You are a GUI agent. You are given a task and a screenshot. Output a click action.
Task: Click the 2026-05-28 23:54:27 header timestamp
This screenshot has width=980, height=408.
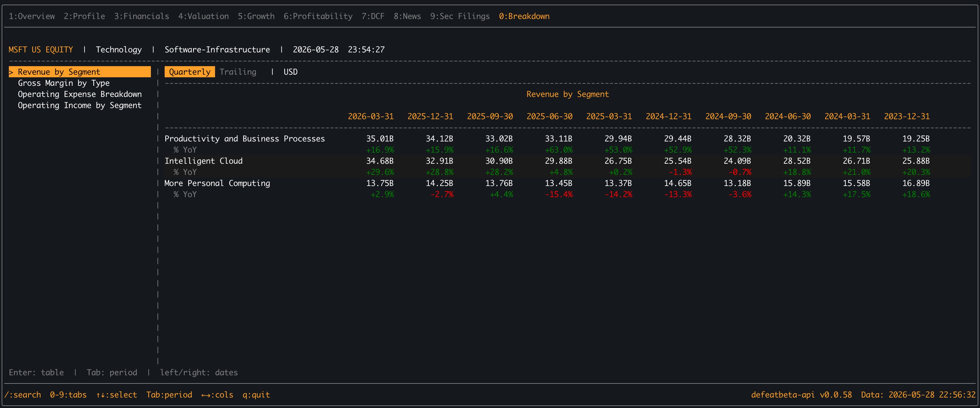pos(338,50)
